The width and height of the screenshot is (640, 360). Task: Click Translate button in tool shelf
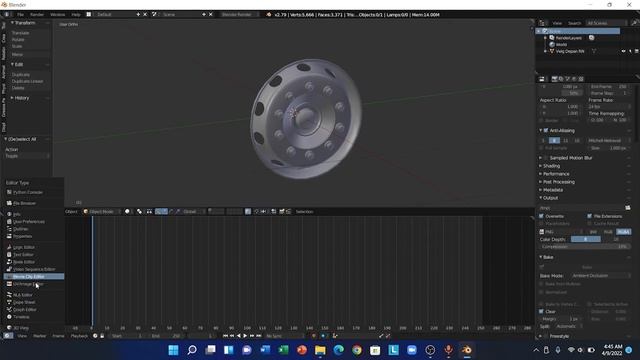[x=29, y=33]
